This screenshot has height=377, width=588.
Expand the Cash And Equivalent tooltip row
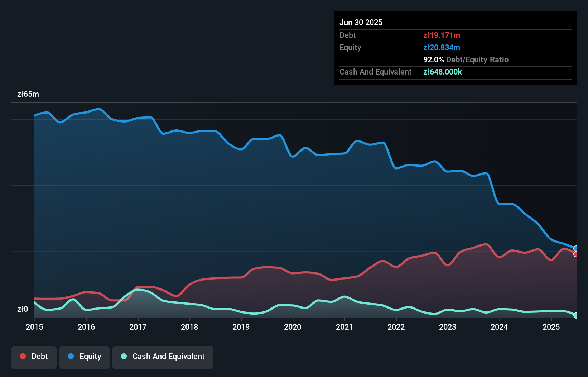(x=375, y=72)
